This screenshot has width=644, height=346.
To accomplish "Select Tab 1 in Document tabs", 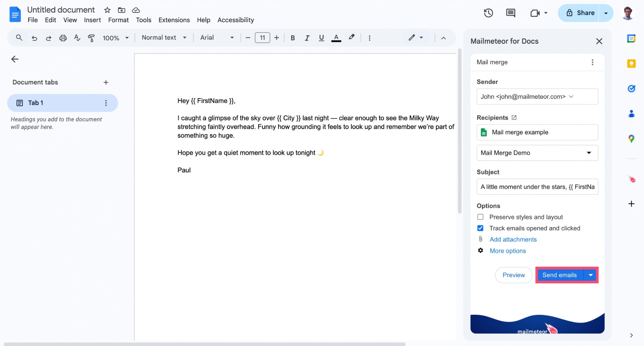I will (x=35, y=103).
